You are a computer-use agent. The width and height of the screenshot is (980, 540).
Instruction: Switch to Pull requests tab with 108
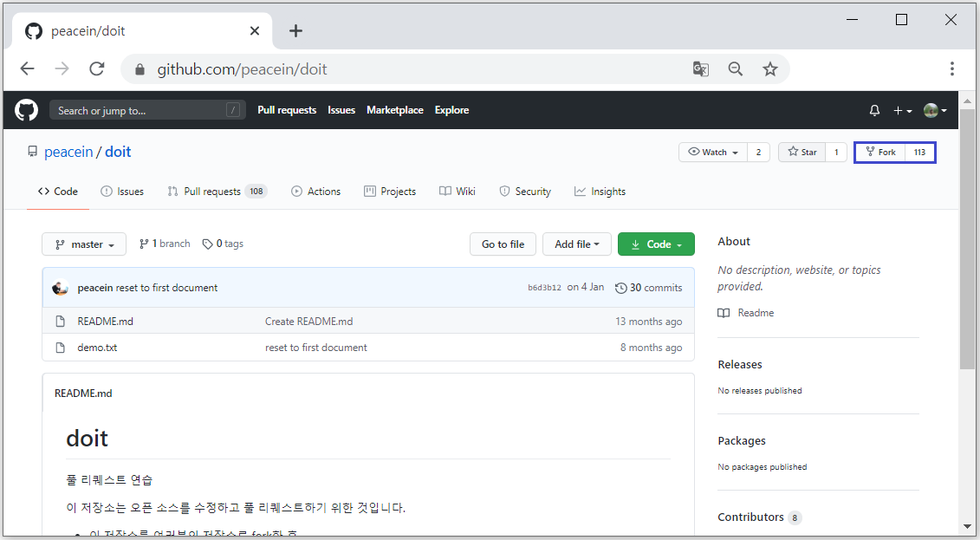tap(217, 192)
